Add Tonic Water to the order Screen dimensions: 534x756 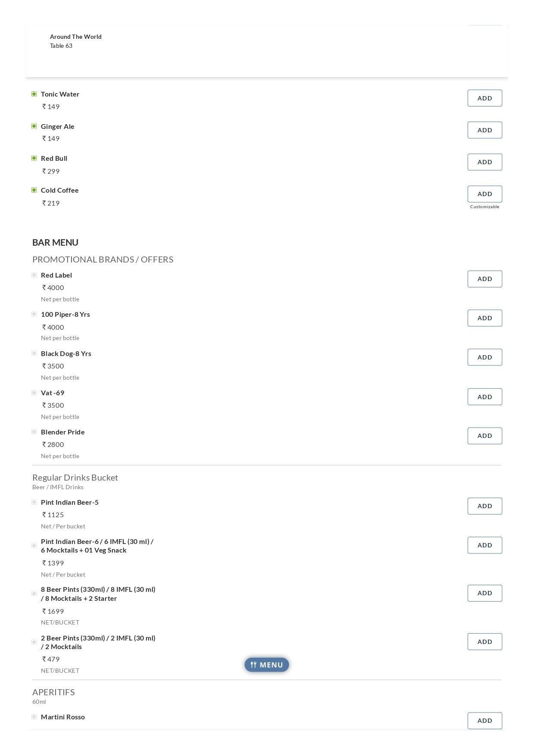tap(485, 98)
